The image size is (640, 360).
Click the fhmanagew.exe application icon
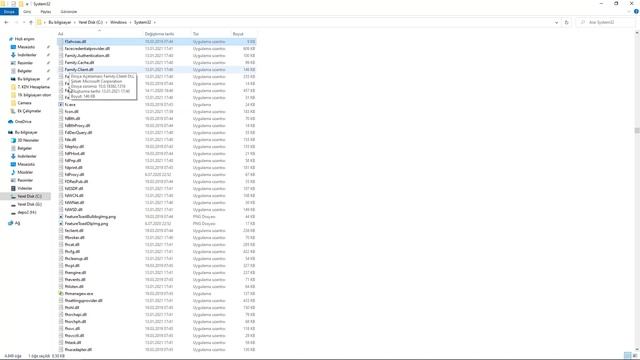(61, 293)
